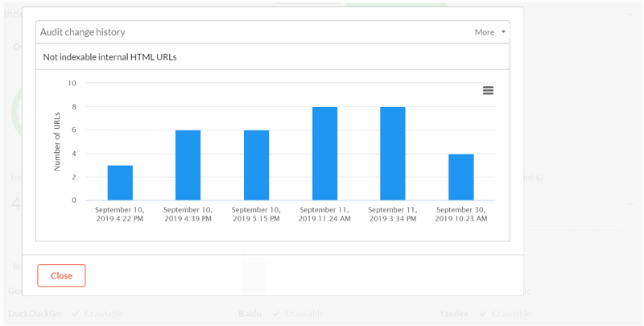Click the September 10, 2019 4:39 PM label

[x=188, y=214]
